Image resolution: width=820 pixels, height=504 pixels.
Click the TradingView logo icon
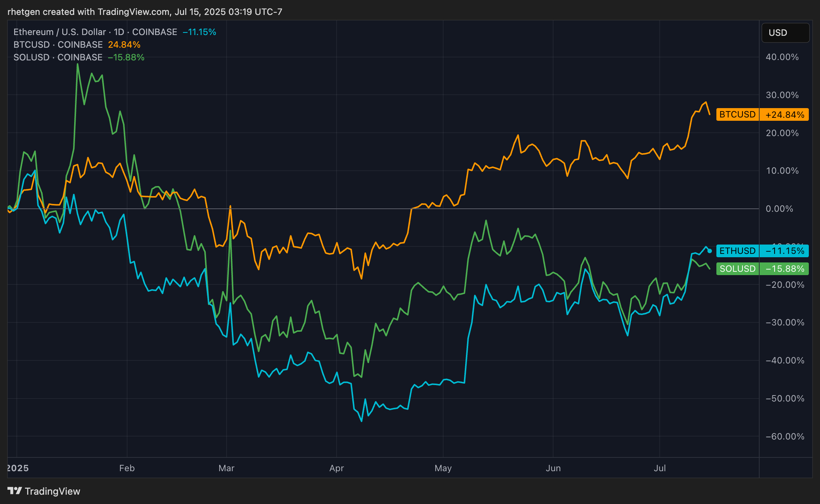[15, 491]
